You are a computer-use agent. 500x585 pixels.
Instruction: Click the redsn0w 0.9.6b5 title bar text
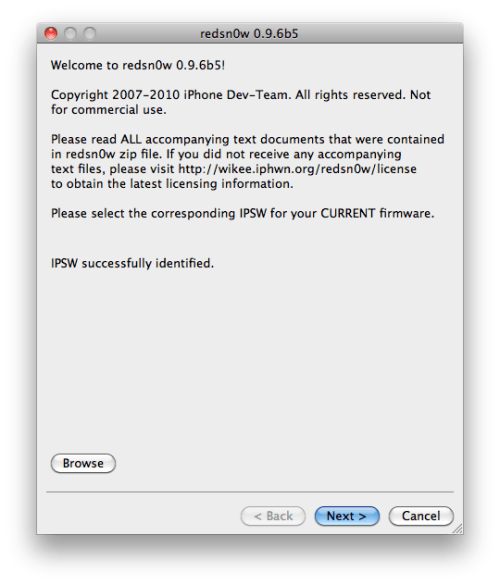click(249, 34)
